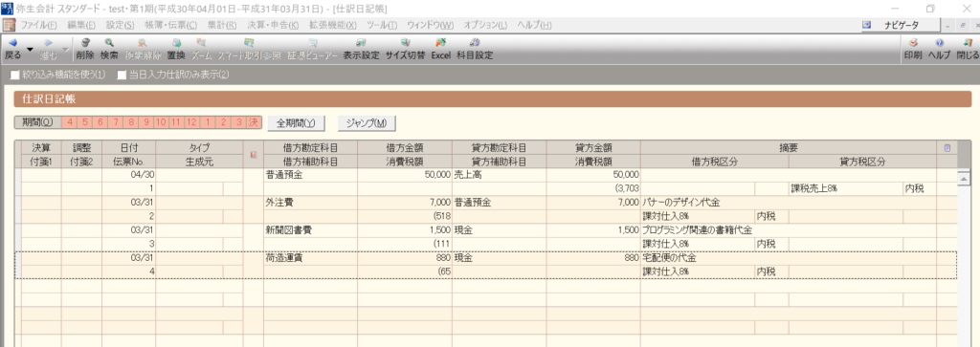Select month 7 period tab
This screenshot has height=347, width=980.
[x=116, y=123]
